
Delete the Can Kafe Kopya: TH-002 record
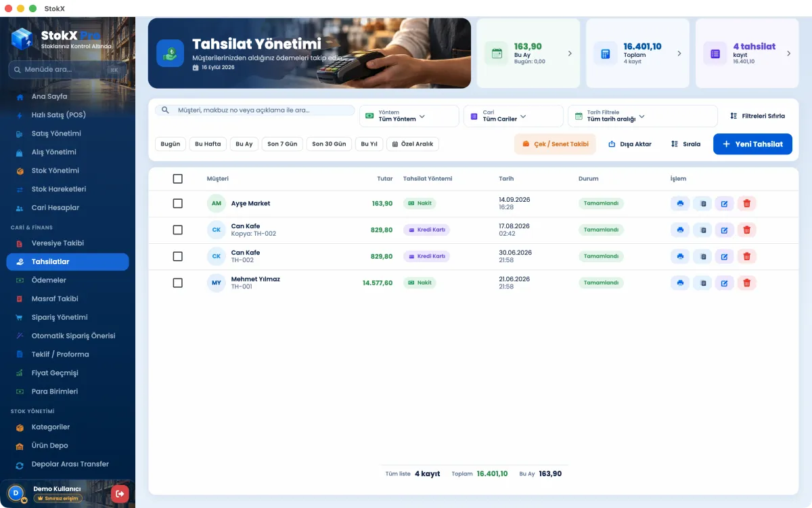pyautogui.click(x=747, y=230)
